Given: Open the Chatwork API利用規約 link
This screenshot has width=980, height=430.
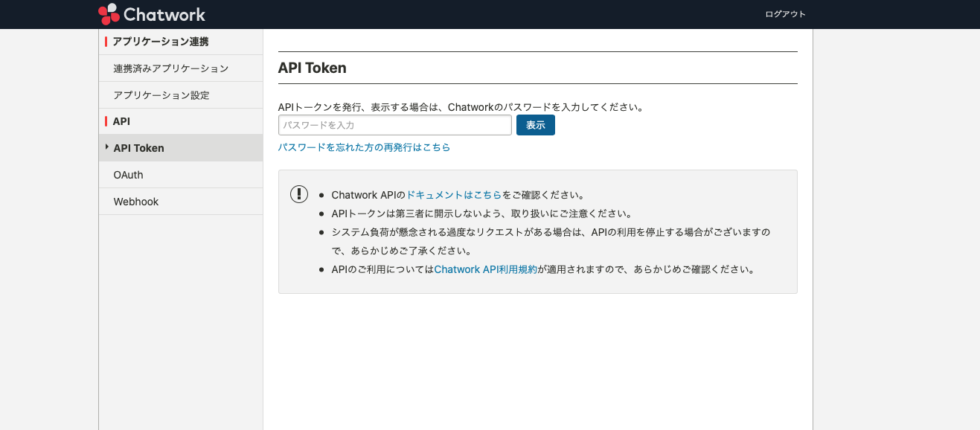Looking at the screenshot, I should click(485, 269).
